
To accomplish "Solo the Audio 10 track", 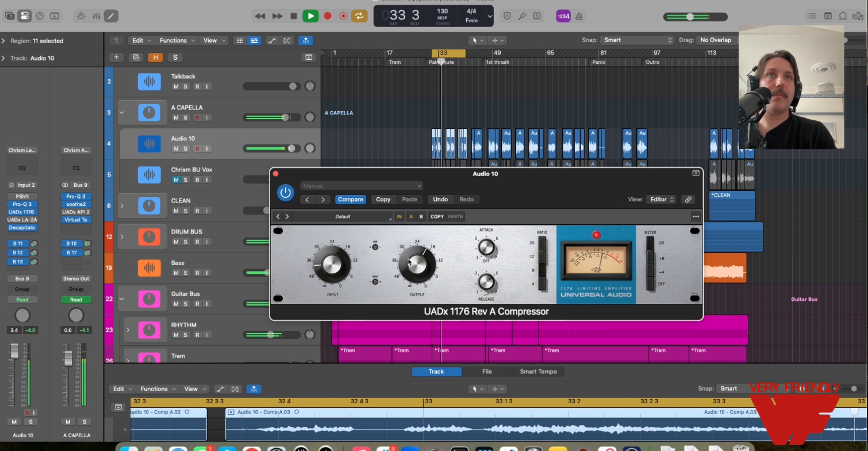I will click(x=185, y=148).
